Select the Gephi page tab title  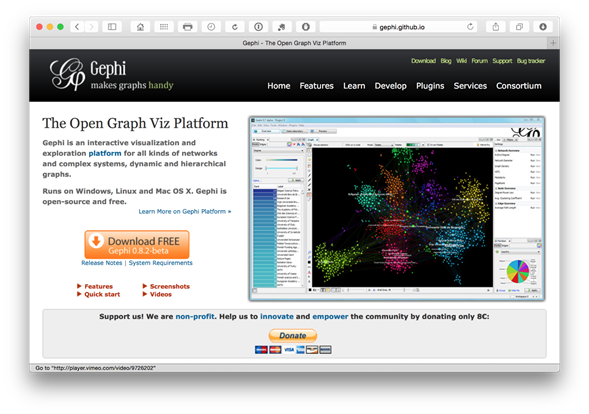click(x=294, y=43)
